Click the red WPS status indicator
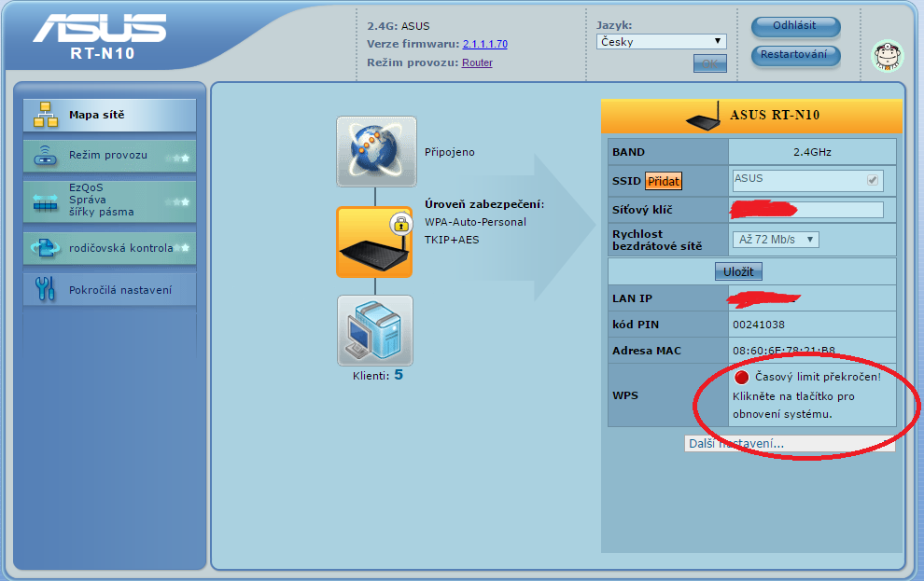Image resolution: width=924 pixels, height=581 pixels. click(742, 377)
